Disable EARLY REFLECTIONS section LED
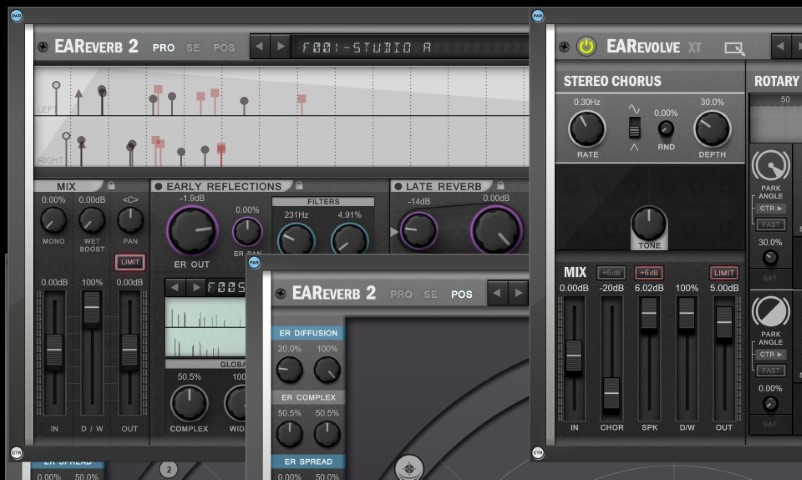Viewport: 802px width, 480px height. pyautogui.click(x=159, y=186)
